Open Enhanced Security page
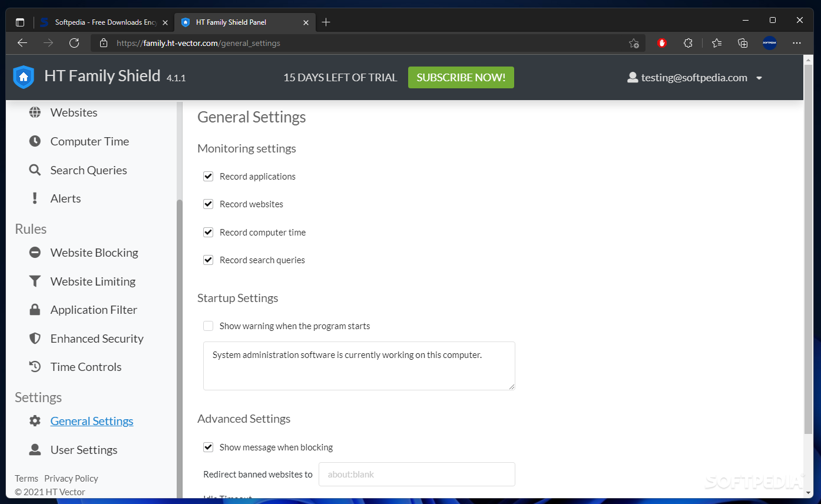The height and width of the screenshot is (504, 821). click(97, 339)
